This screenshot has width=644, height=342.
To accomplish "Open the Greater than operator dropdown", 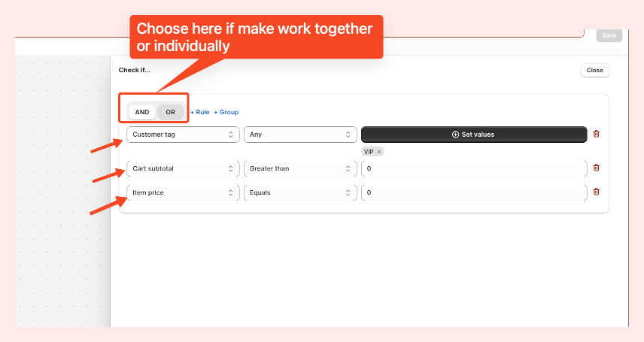I will 299,168.
